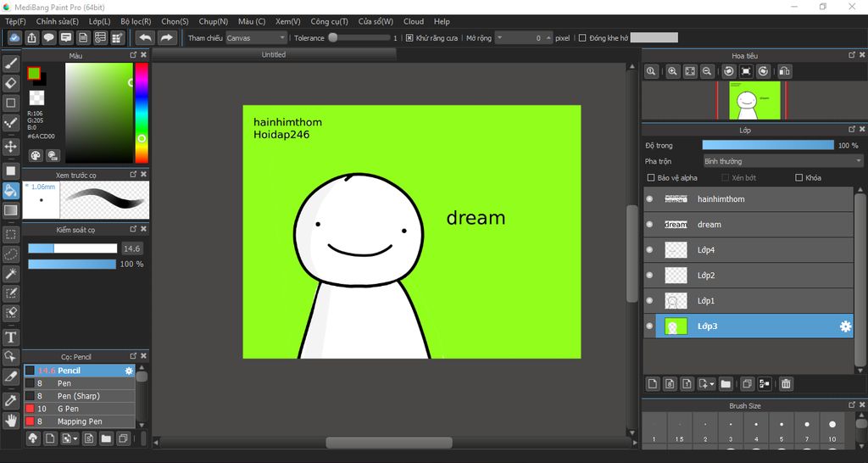Viewport: 868px width, 463px height.
Task: Select the Eyedropper tool
Action: tap(10, 400)
